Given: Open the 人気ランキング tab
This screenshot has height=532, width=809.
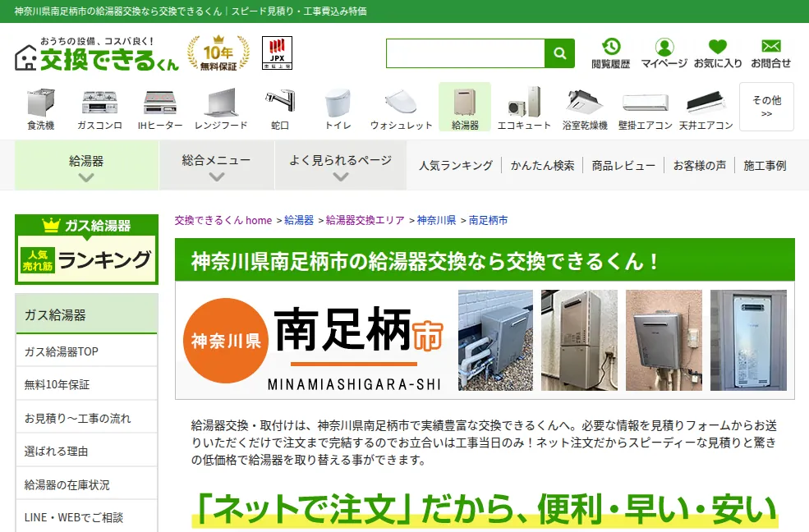Looking at the screenshot, I should click(x=456, y=166).
